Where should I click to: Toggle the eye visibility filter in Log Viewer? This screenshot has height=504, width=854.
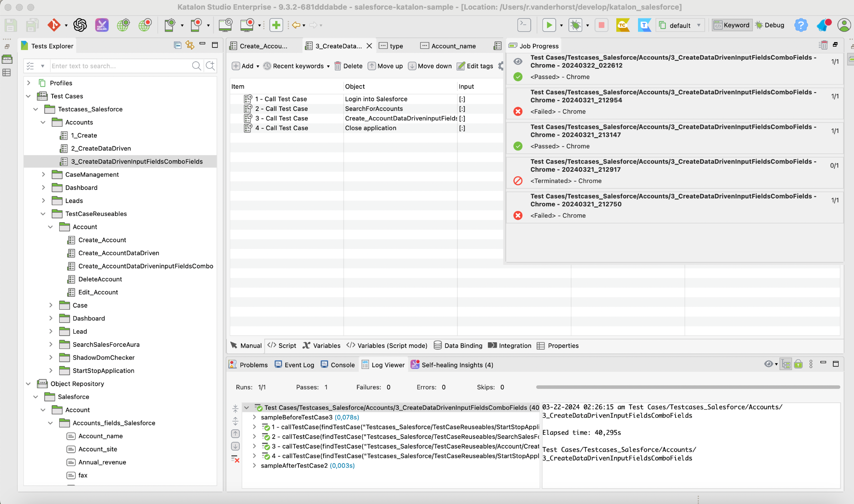[769, 364]
